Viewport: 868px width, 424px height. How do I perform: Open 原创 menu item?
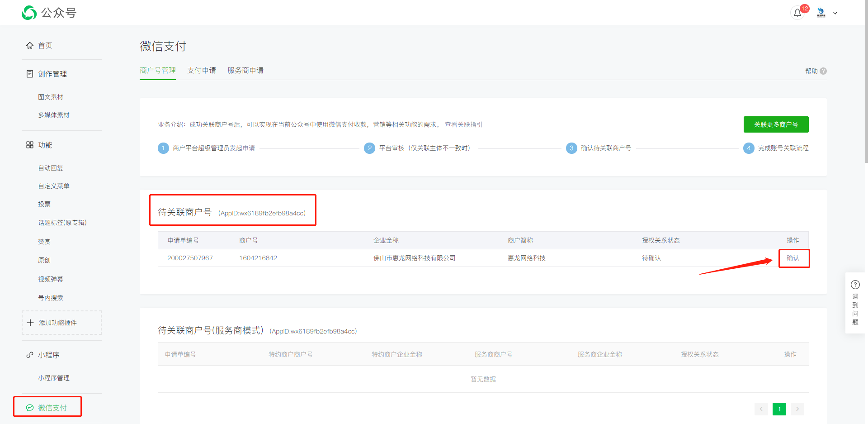(x=44, y=260)
